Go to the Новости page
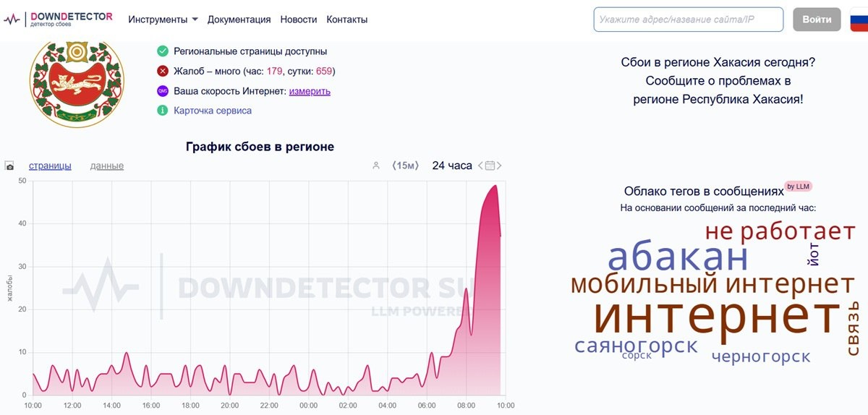The image size is (868, 415). pos(299,20)
